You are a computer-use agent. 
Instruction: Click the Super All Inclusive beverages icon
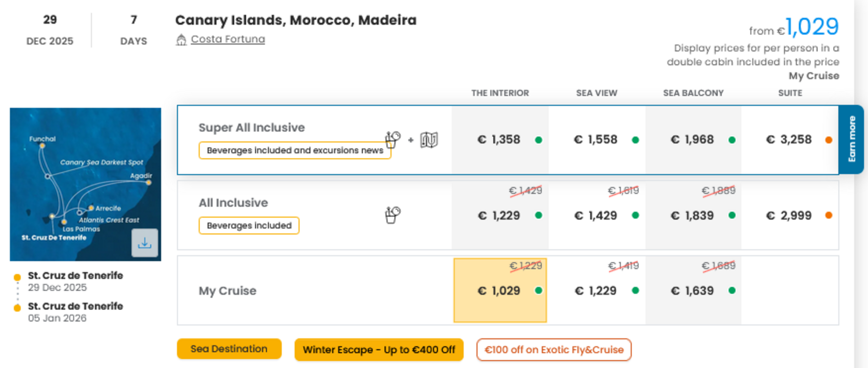click(392, 140)
